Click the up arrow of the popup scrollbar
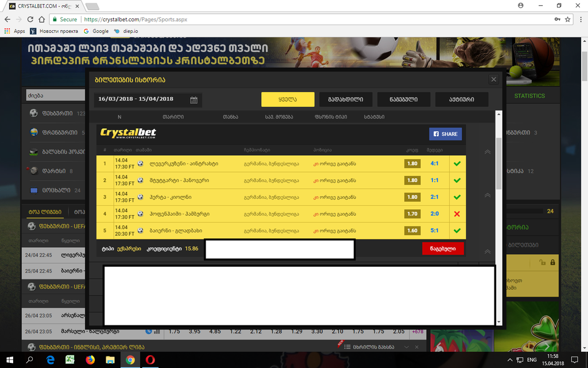 [499, 114]
